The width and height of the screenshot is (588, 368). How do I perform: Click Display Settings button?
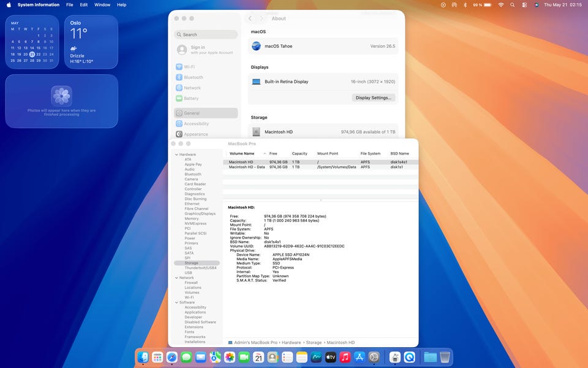[x=373, y=98]
